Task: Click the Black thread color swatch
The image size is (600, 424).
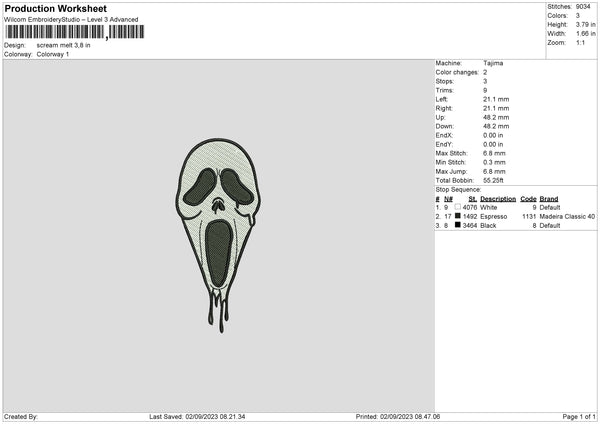Action: (457, 225)
